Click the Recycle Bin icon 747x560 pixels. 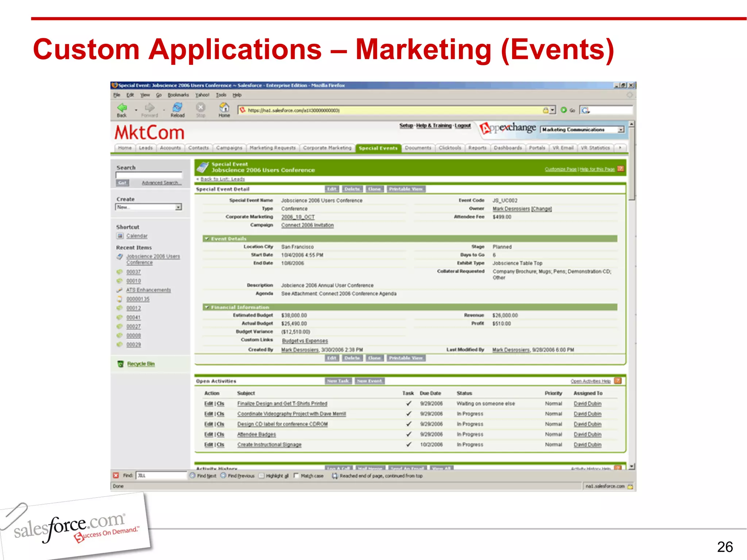121,364
